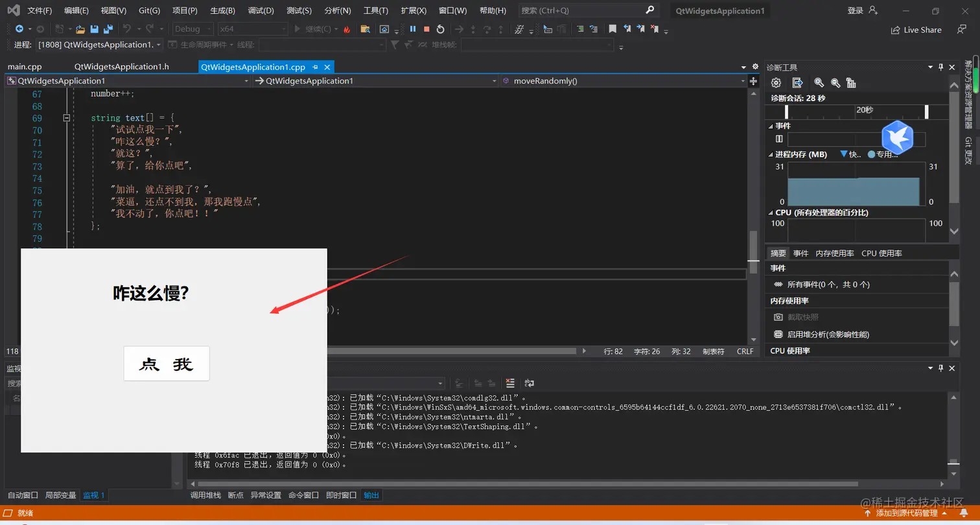Clear all output in the Output panel
This screenshot has height=525, width=980.
[510, 383]
